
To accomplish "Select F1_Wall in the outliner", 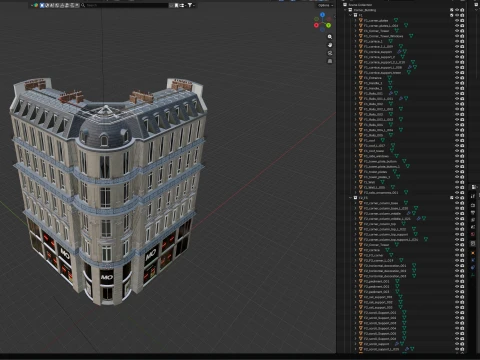I will 369,182.
